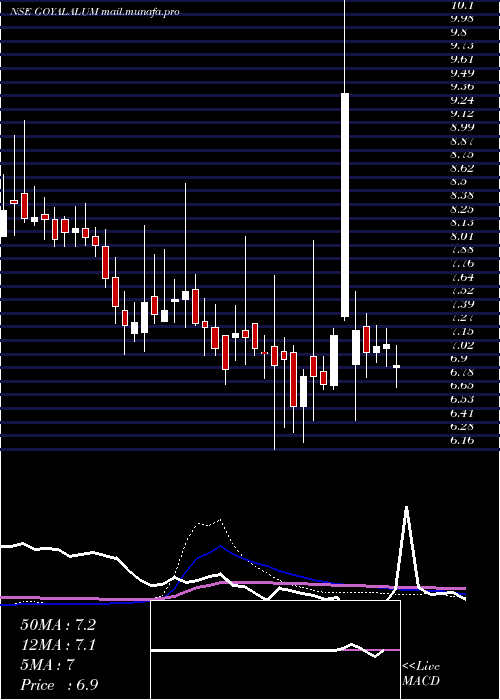Click the <<Live MACD label

point(421,674)
